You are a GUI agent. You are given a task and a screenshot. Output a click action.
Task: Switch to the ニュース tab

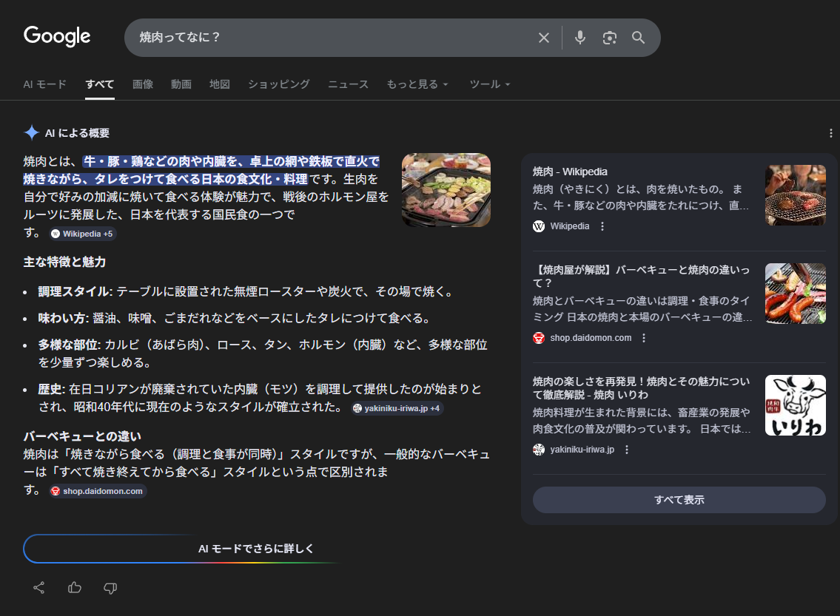347,84
